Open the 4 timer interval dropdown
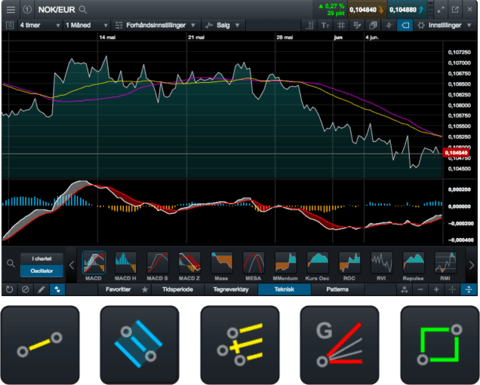The width and height of the screenshot is (480, 385). tap(40, 25)
